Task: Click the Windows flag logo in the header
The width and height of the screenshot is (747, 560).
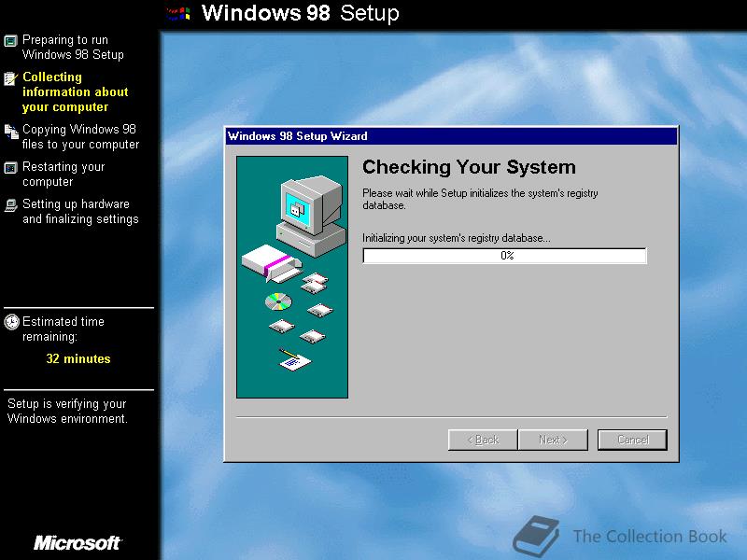Action: point(179,13)
